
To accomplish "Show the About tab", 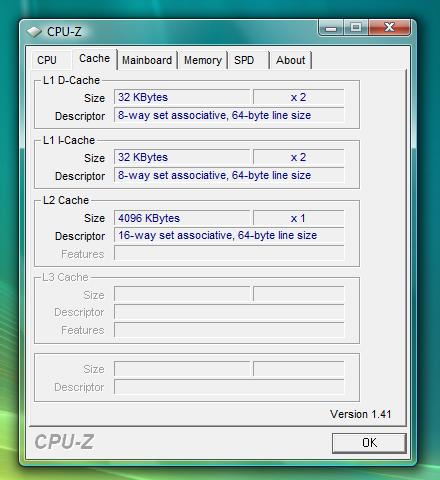I will coord(291,60).
